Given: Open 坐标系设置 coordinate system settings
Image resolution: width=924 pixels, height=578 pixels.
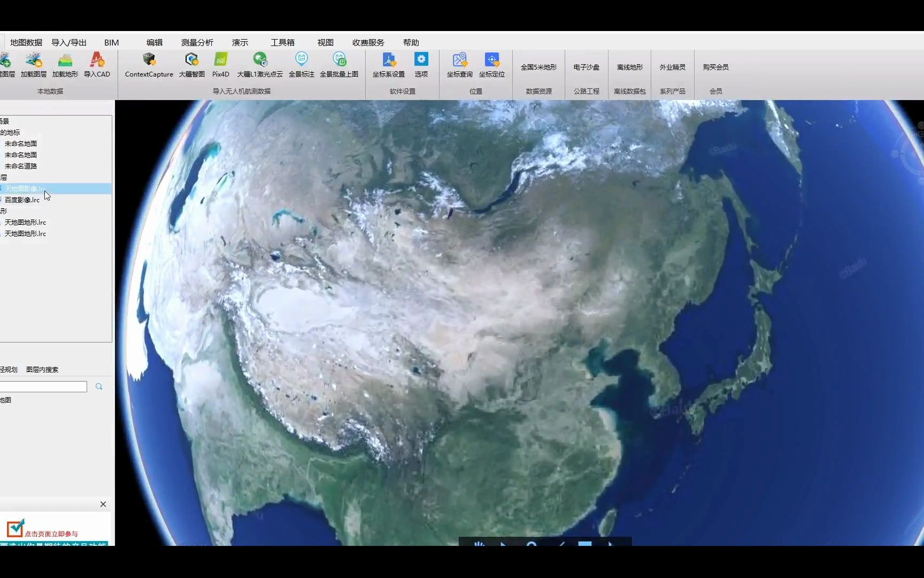Looking at the screenshot, I should pyautogui.click(x=389, y=65).
